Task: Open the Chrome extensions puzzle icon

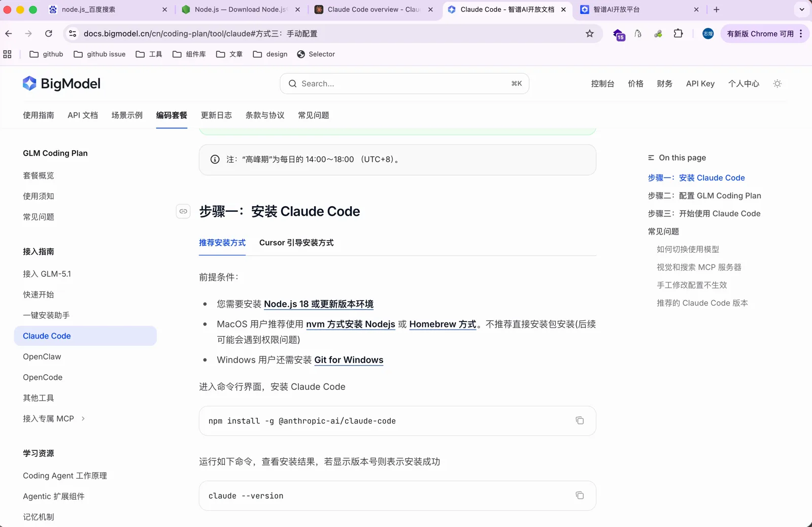Action: pyautogui.click(x=678, y=34)
